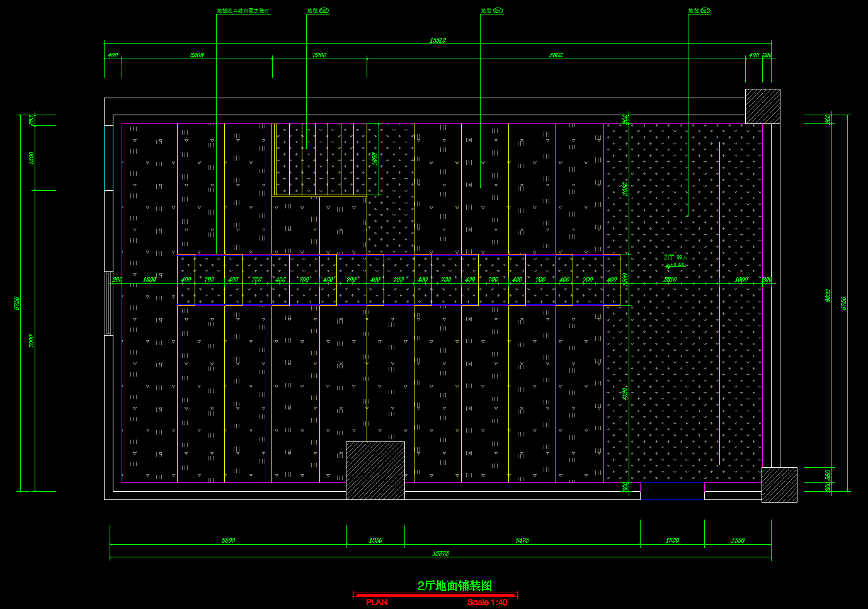Select the 2910 dimension in the right room
The image size is (868, 609).
click(670, 280)
